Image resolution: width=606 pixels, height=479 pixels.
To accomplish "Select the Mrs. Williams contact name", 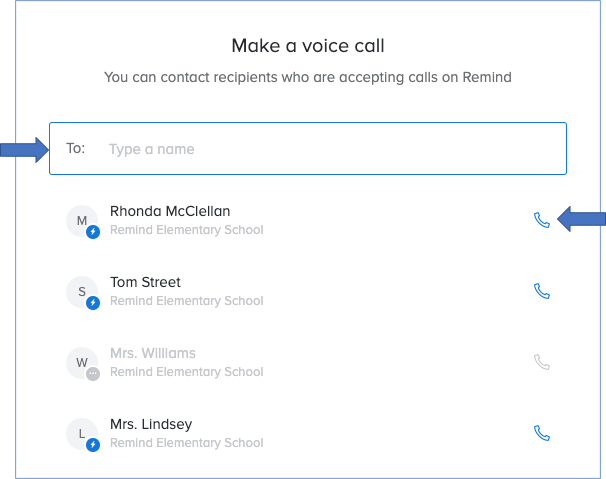I will pyautogui.click(x=153, y=354).
